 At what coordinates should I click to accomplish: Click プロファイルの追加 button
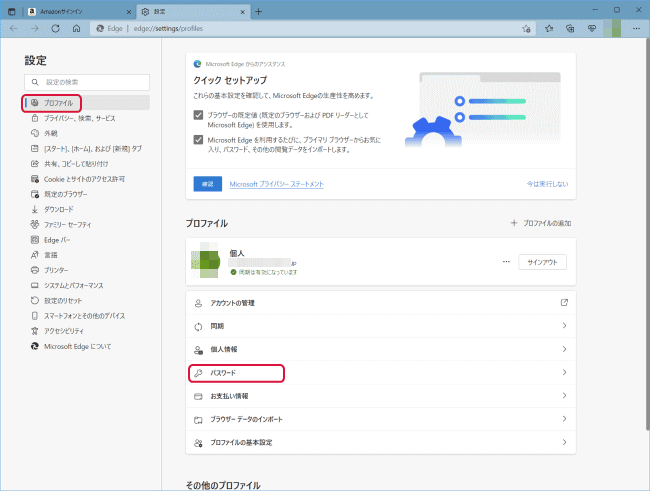(x=541, y=223)
